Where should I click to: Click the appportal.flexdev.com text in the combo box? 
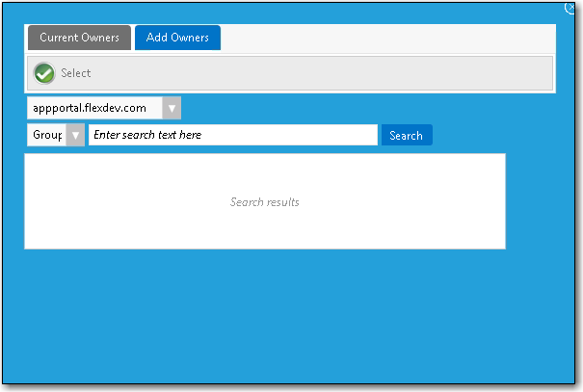tap(89, 109)
